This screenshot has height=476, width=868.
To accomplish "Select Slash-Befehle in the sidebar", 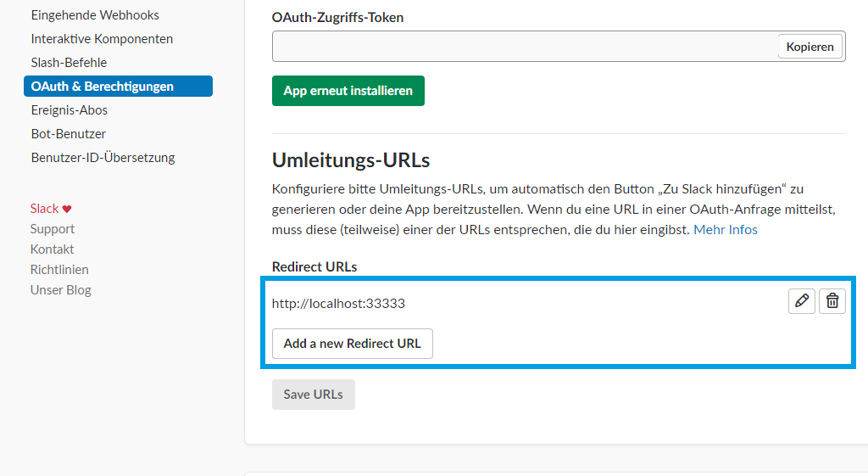I will (69, 63).
